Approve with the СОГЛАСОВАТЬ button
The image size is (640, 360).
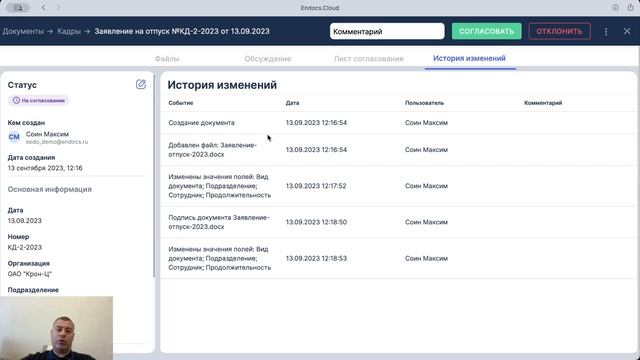pos(487,31)
